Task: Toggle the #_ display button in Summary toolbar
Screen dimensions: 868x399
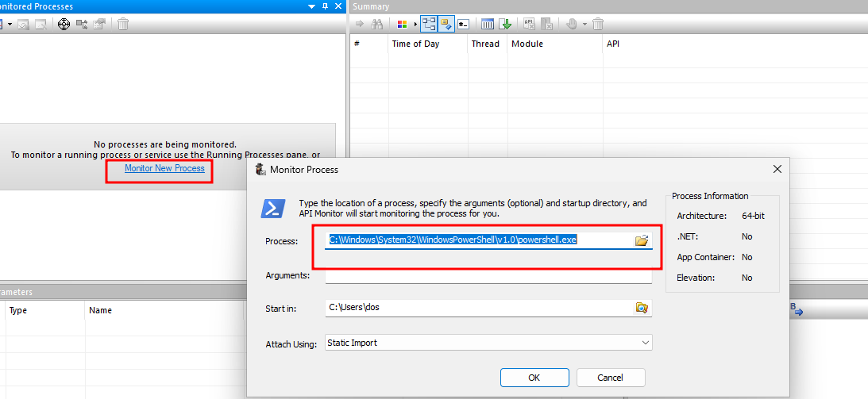Action: pos(465,25)
